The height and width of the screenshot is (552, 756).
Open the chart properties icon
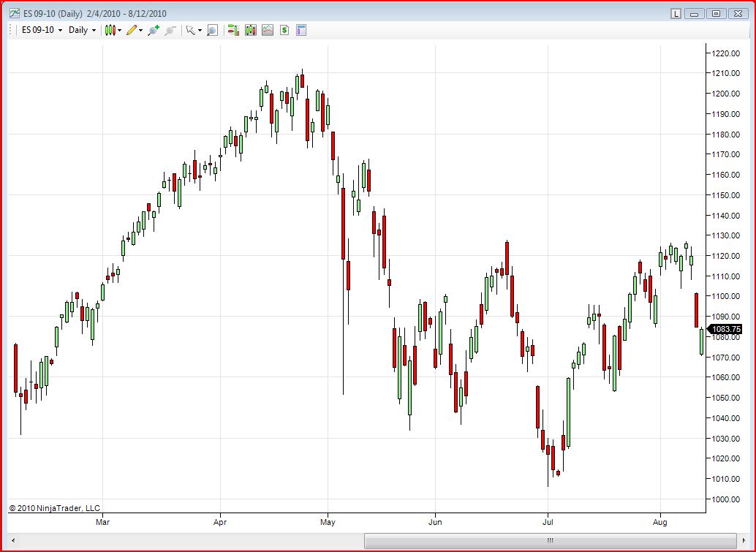(300, 31)
